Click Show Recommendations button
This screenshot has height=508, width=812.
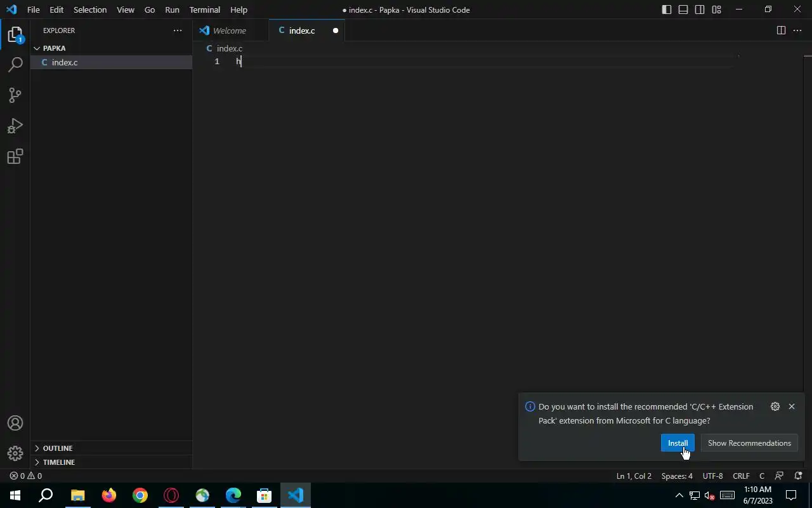point(749,443)
